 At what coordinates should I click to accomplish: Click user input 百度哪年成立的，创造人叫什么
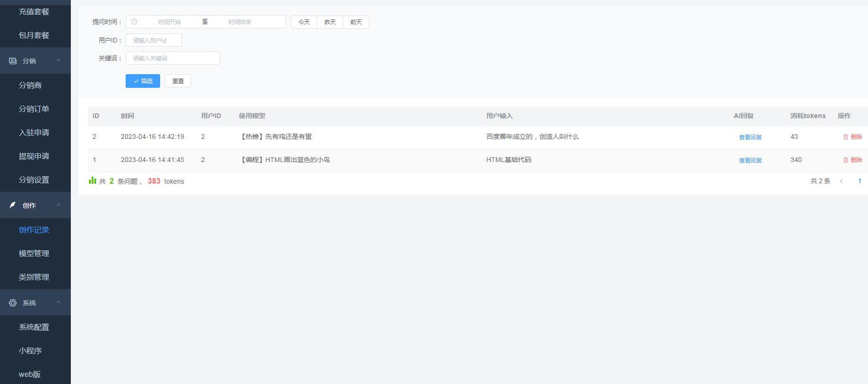(x=533, y=137)
